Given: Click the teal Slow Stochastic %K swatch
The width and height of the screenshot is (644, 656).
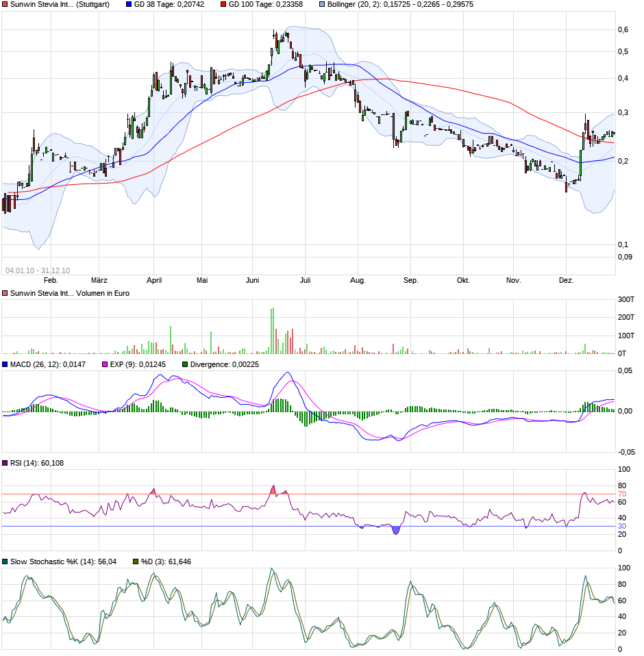Looking at the screenshot, I should [5, 562].
